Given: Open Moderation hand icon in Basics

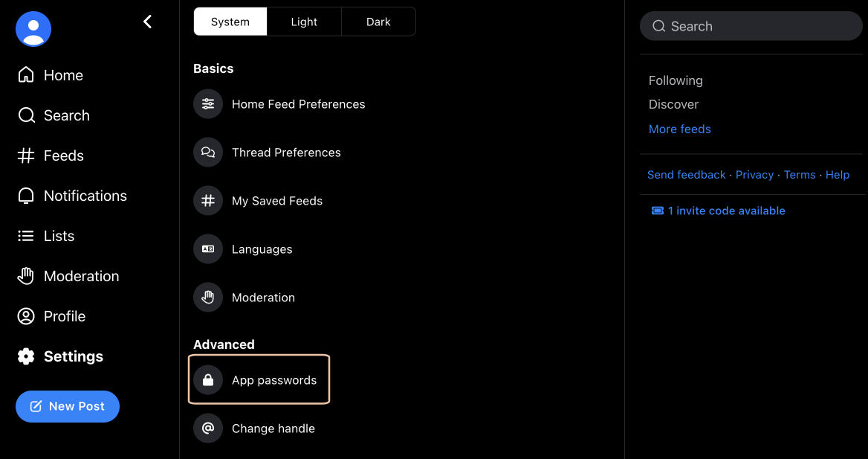Looking at the screenshot, I should [x=208, y=297].
